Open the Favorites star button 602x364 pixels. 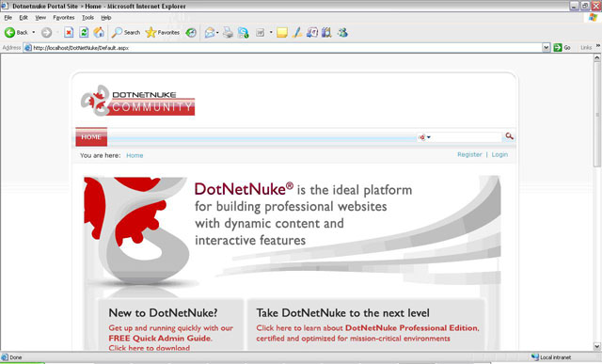point(163,33)
